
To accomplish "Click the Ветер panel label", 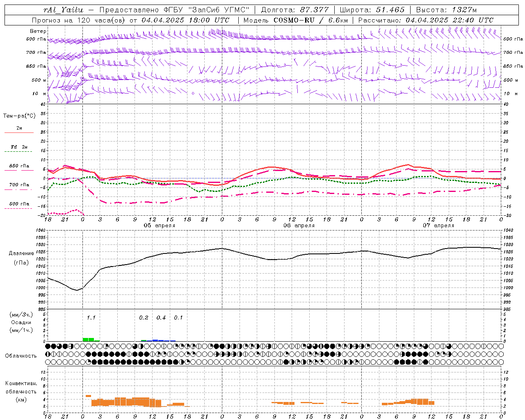I will click(38, 31).
